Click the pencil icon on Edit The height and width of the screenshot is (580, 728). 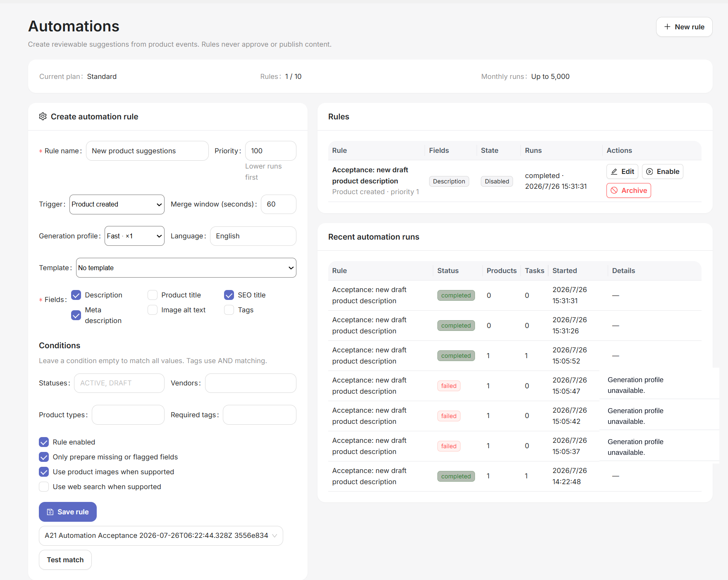pos(614,171)
